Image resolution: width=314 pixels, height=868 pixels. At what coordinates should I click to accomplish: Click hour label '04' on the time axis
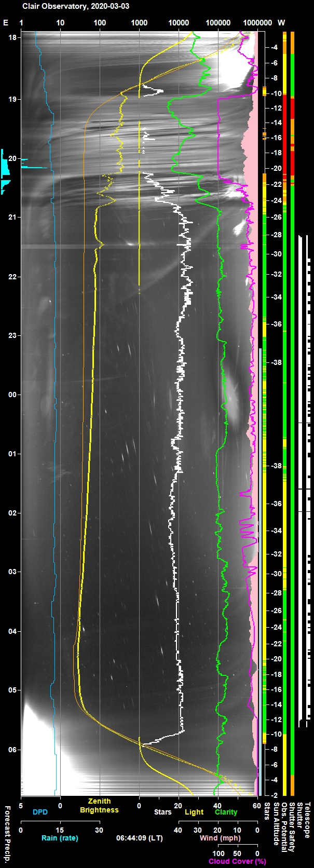(12, 631)
